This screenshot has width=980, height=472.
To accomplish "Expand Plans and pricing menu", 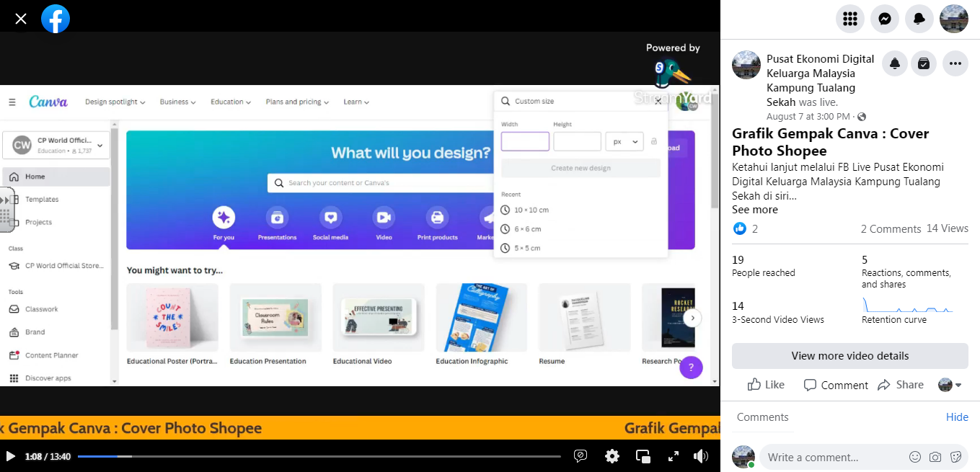I will (x=297, y=102).
